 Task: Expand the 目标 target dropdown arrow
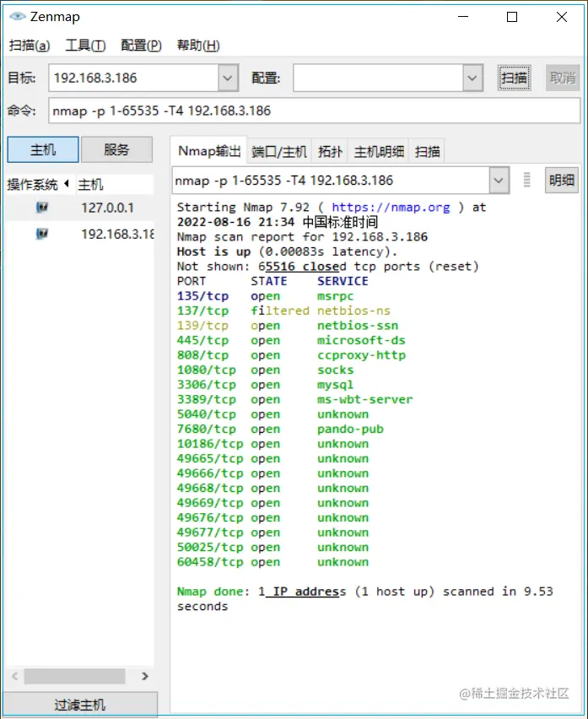(x=228, y=78)
